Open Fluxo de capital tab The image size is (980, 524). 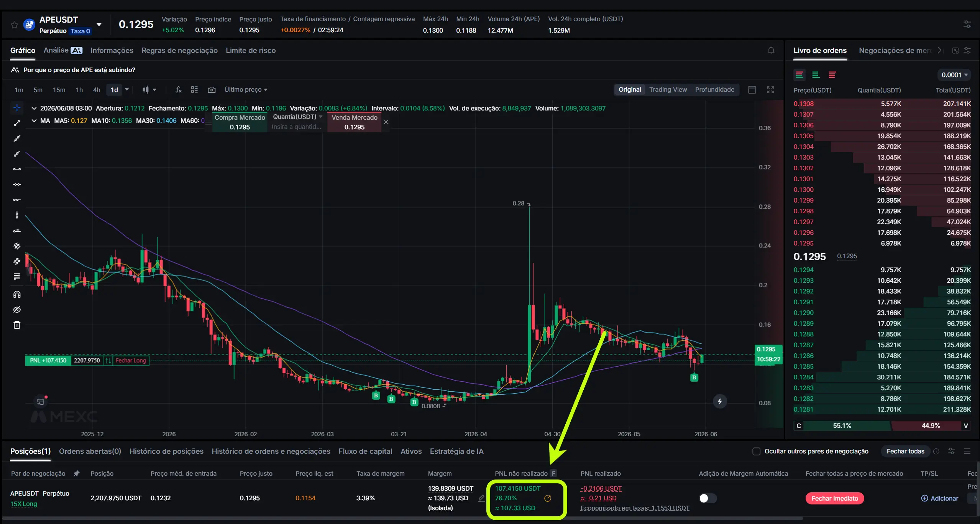click(365, 451)
